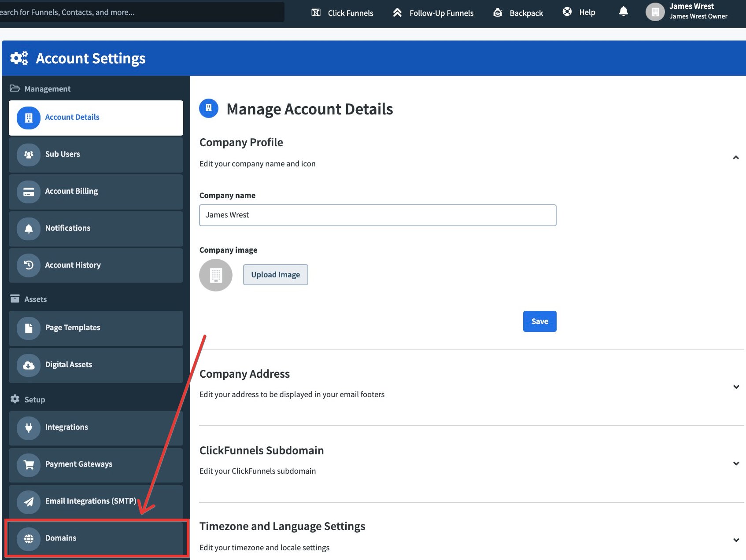This screenshot has height=560, width=746.
Task: Click the Click Funnels logo icon
Action: [316, 13]
